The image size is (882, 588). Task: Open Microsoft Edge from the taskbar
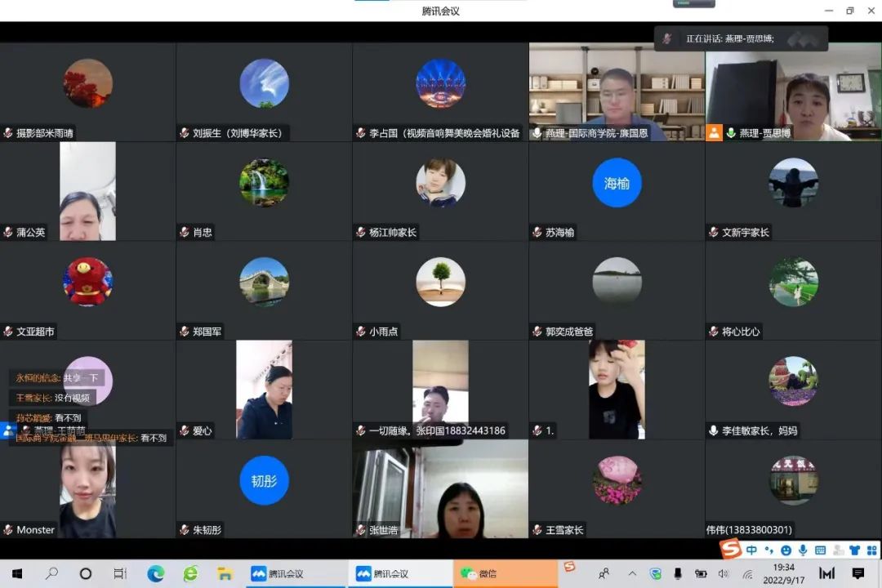click(x=155, y=574)
